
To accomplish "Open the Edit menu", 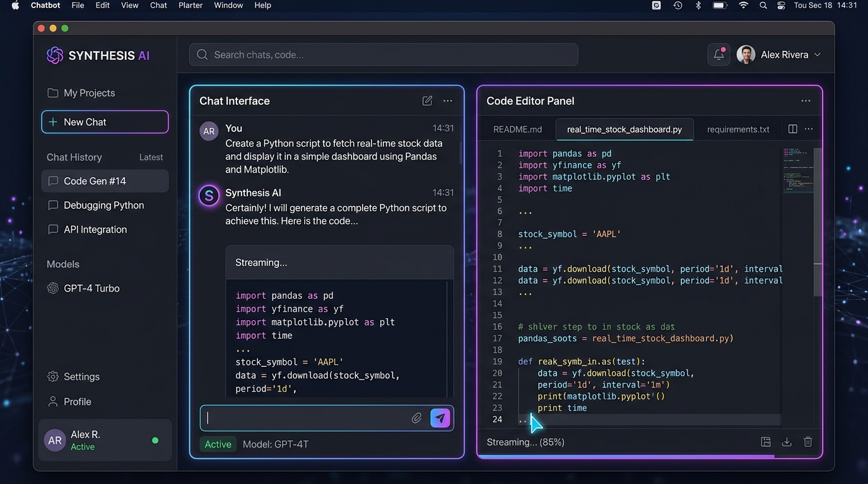I will pos(102,5).
